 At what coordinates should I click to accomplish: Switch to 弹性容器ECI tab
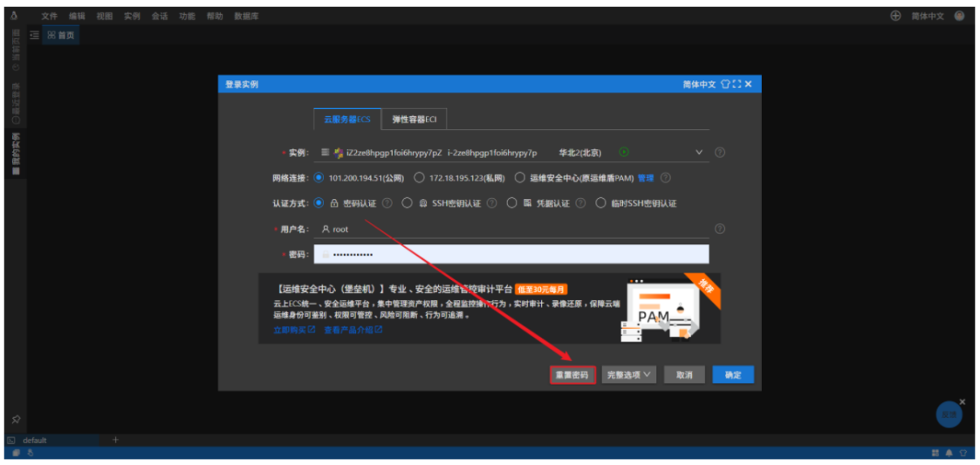tap(415, 119)
